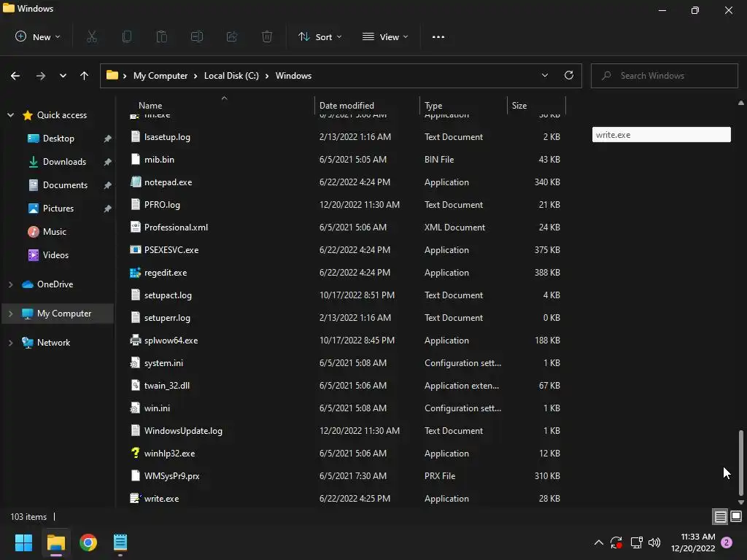Open Documents in Quick access

point(65,184)
